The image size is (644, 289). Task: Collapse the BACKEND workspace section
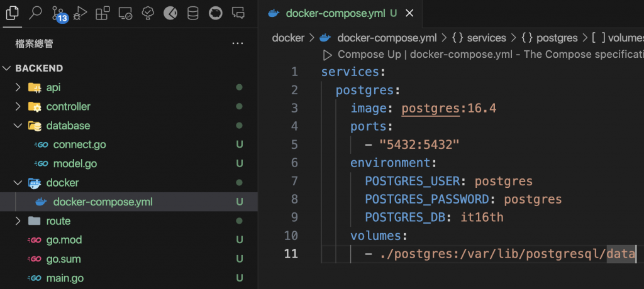coord(6,68)
